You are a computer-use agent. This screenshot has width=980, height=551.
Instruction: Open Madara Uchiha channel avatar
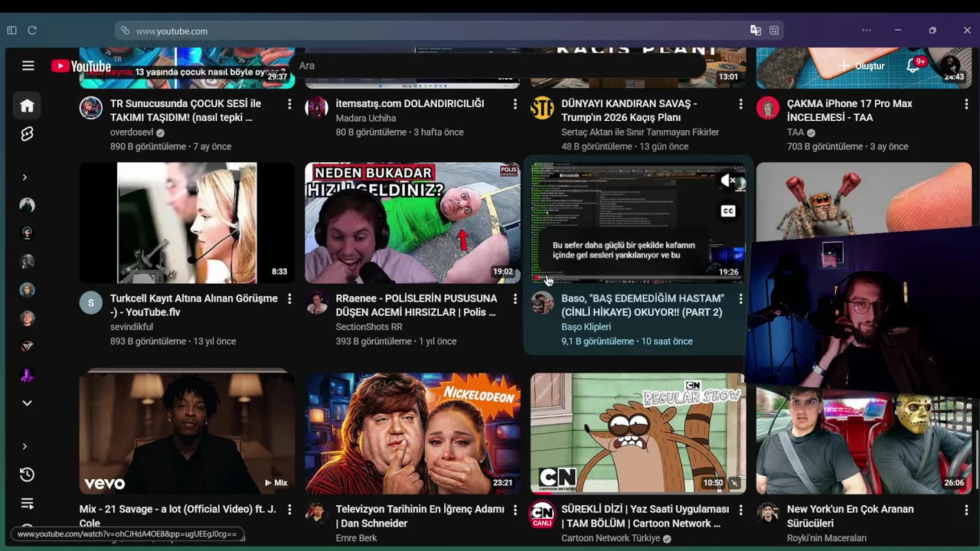316,108
